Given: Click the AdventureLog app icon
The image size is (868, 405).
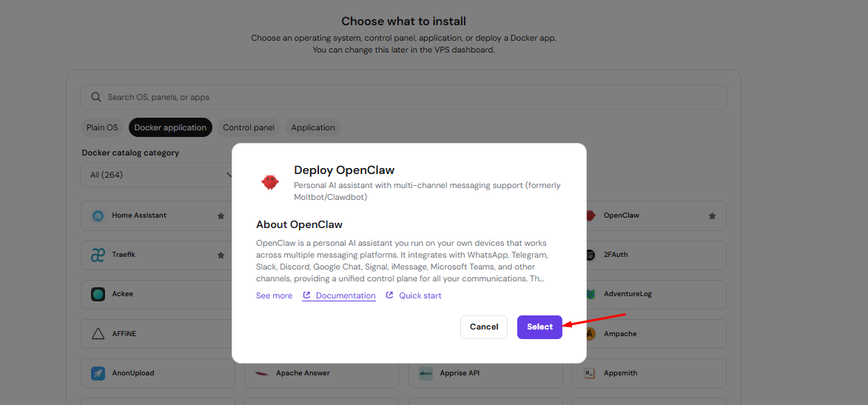Looking at the screenshot, I should click(x=590, y=294).
